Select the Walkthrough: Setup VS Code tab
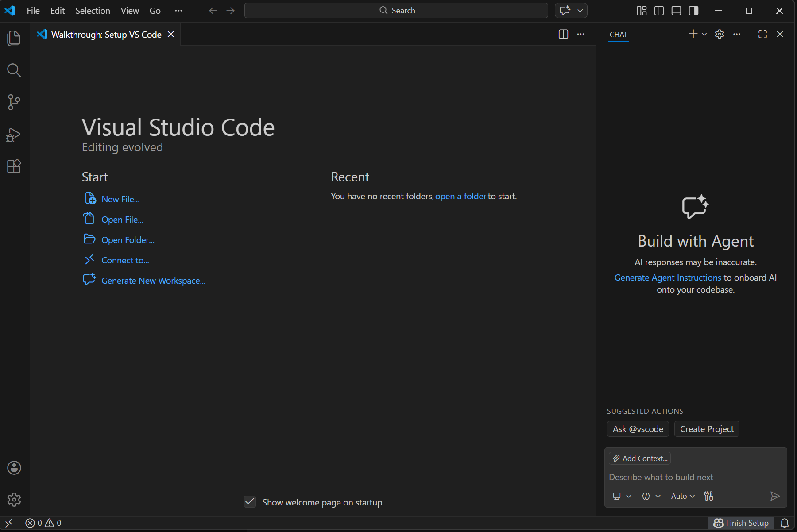 106,34
